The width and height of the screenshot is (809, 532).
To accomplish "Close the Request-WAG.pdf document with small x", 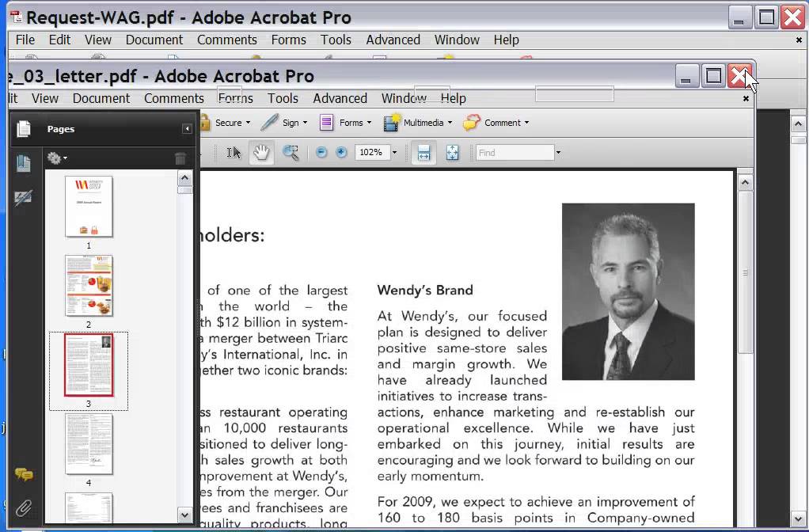I will pyautogui.click(x=800, y=40).
